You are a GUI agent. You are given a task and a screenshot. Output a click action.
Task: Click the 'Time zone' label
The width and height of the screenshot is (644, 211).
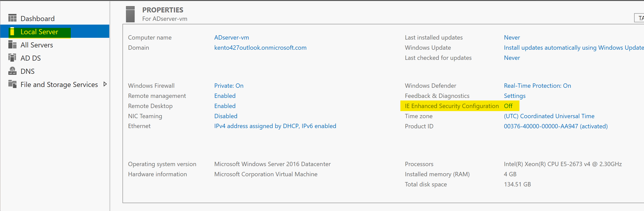(x=419, y=116)
